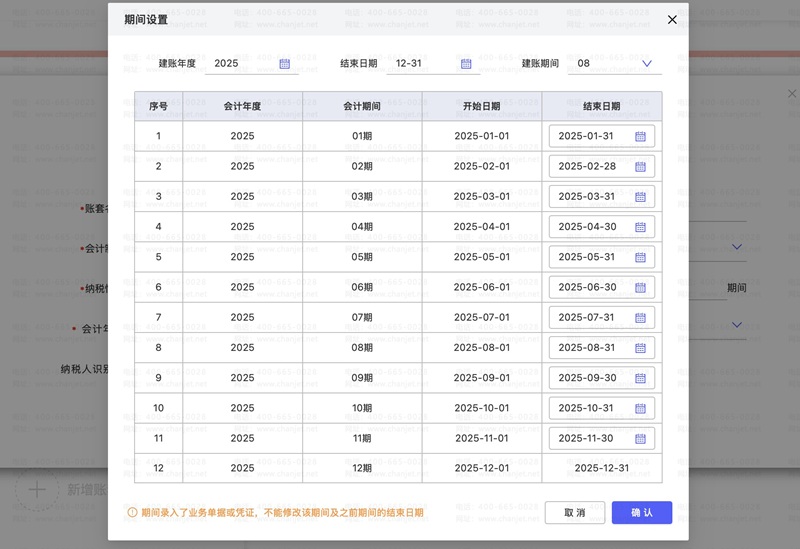Viewport: 800px width, 549px height.
Task: Click row number 10 cell
Action: pyautogui.click(x=158, y=408)
